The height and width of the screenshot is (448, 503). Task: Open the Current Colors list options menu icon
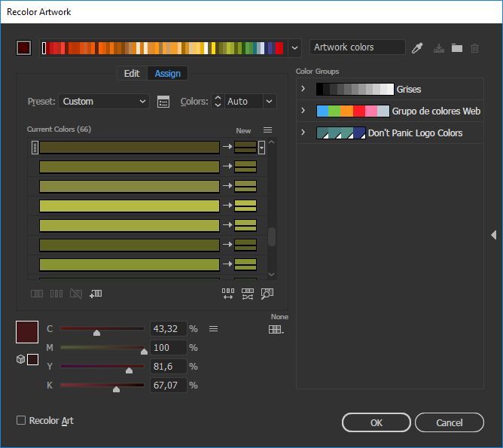click(x=267, y=130)
